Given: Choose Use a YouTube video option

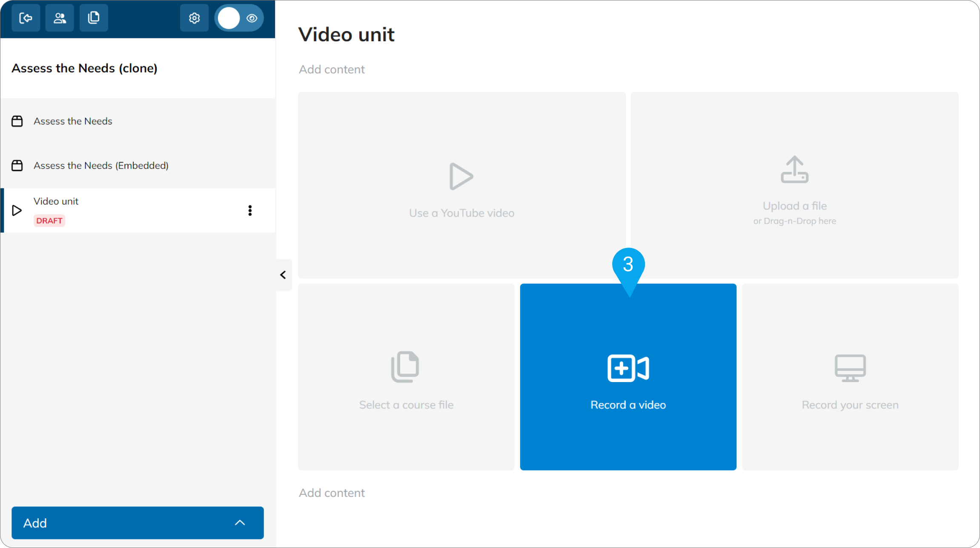Looking at the screenshot, I should (x=462, y=186).
